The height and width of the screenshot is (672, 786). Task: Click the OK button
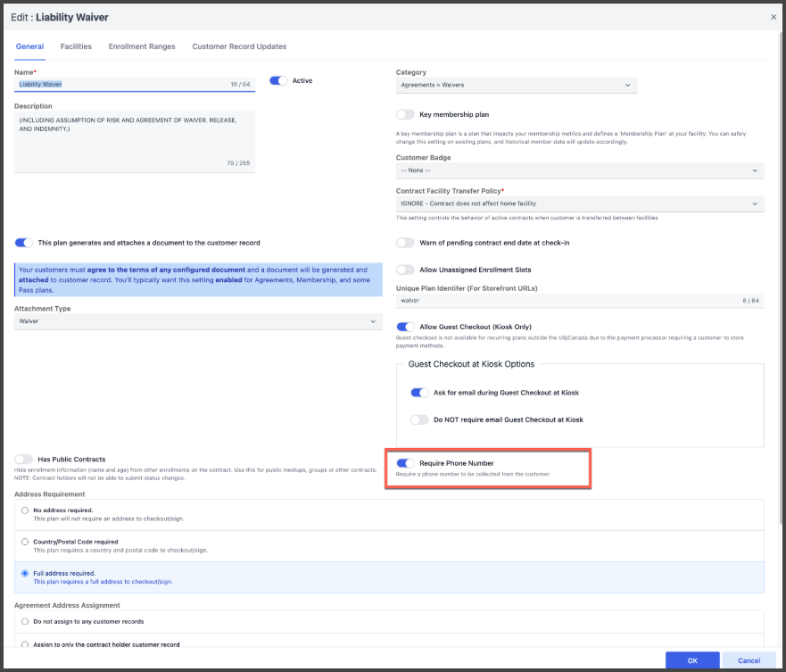coord(691,660)
